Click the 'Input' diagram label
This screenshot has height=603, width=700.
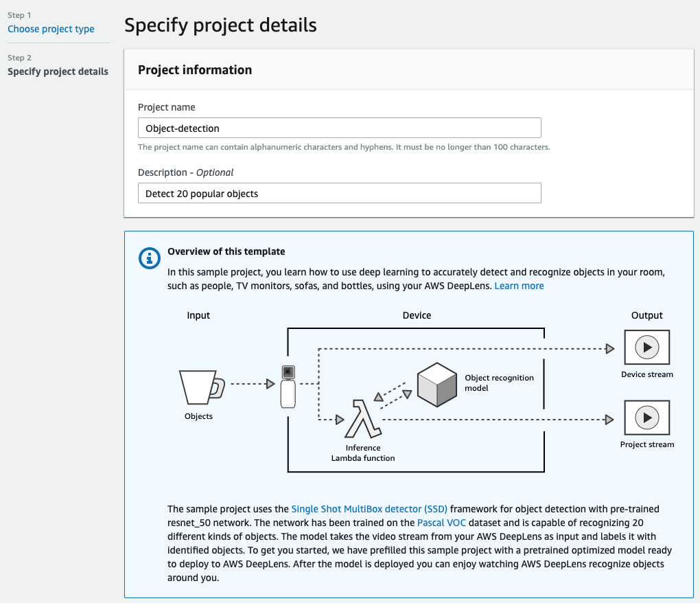198,315
